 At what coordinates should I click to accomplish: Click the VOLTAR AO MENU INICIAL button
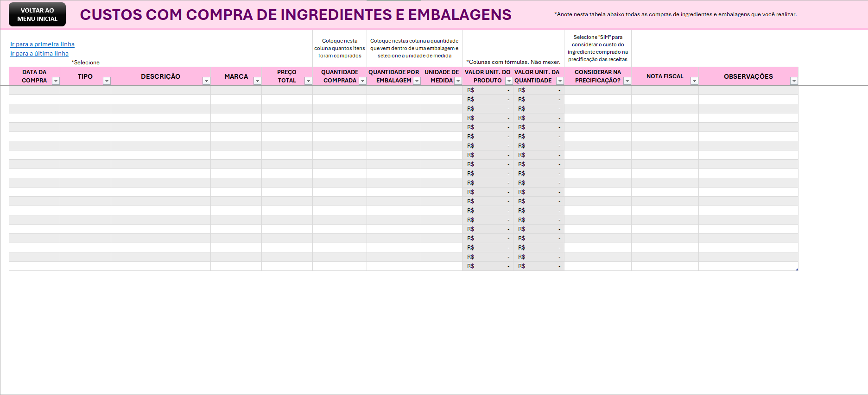coord(37,14)
